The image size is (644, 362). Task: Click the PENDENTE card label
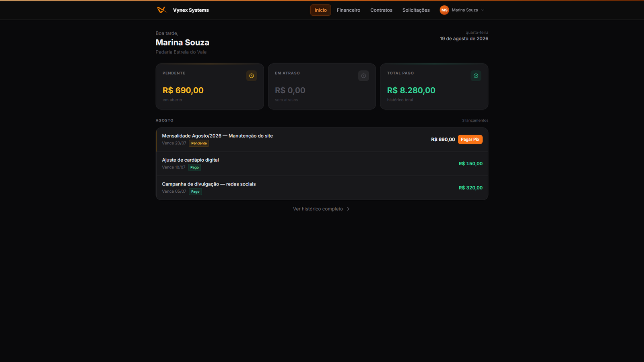174,73
